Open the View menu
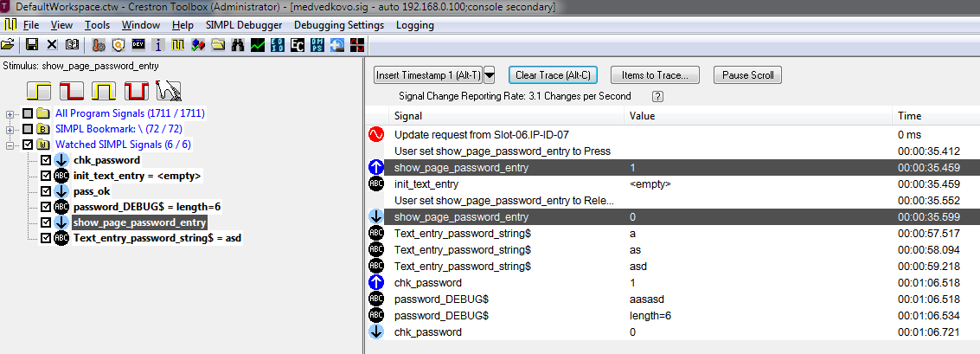This screenshot has height=354, width=980. tap(62, 25)
